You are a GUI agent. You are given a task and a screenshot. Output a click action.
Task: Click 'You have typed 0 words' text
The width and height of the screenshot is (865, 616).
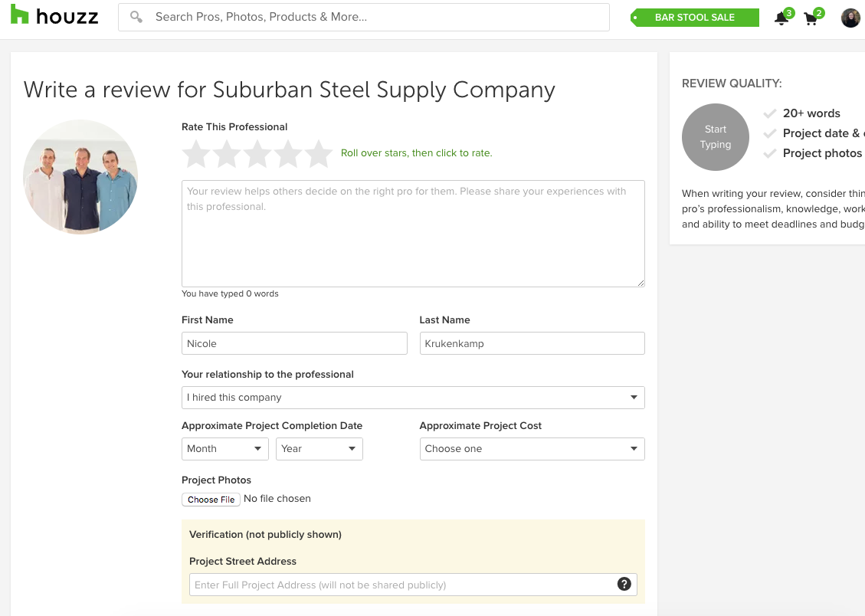(x=230, y=294)
